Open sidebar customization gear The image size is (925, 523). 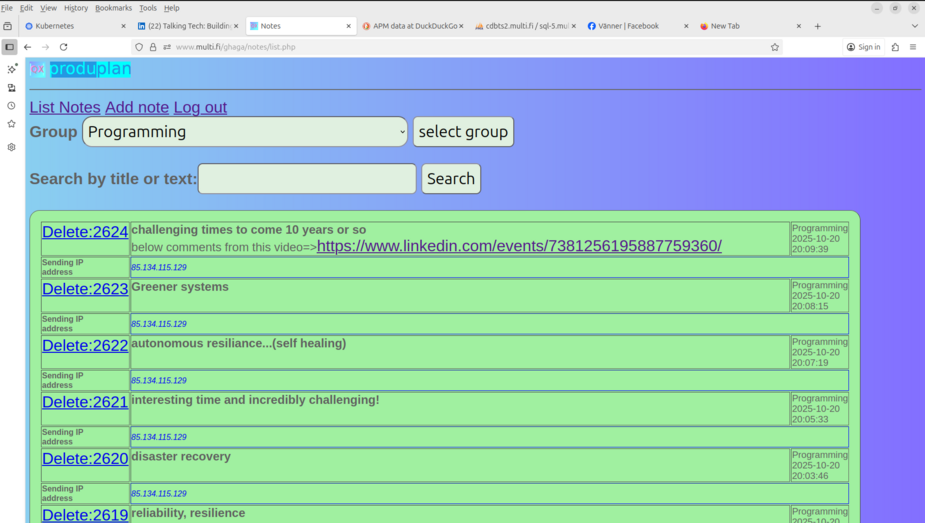pyautogui.click(x=12, y=147)
